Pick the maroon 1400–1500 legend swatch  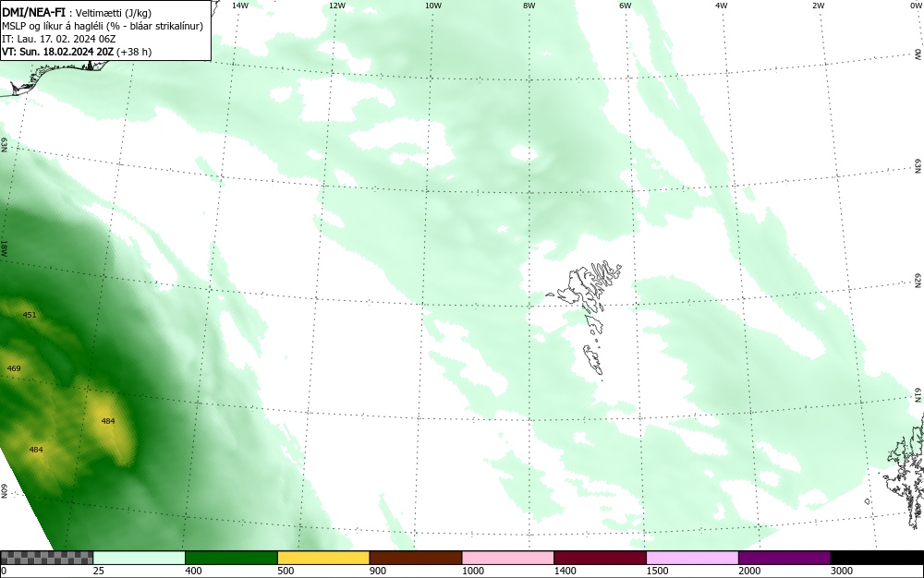[600, 558]
